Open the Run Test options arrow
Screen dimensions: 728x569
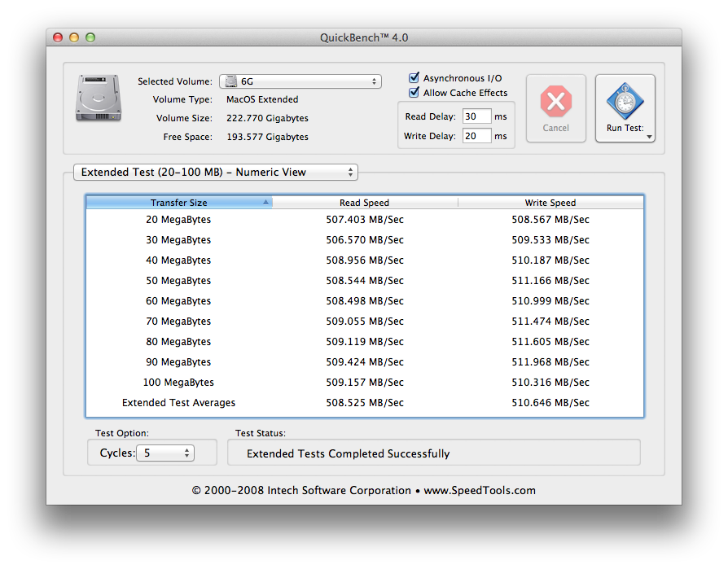(649, 137)
